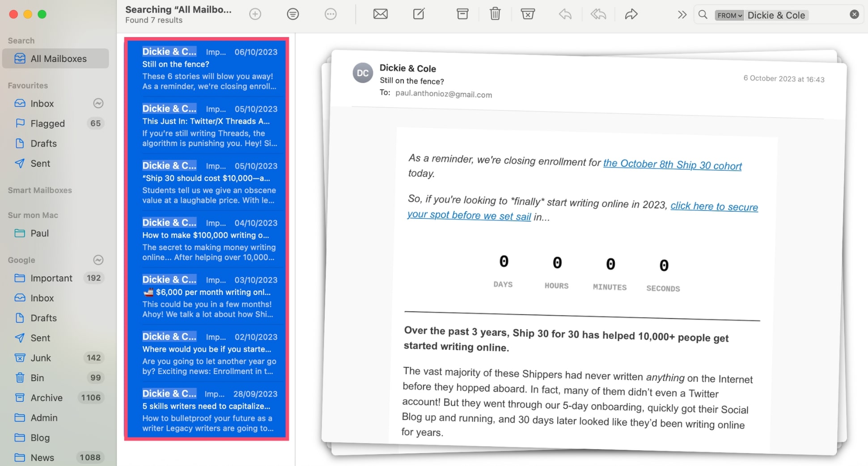
Task: Clear the Dickie & Cole search
Action: click(x=854, y=15)
